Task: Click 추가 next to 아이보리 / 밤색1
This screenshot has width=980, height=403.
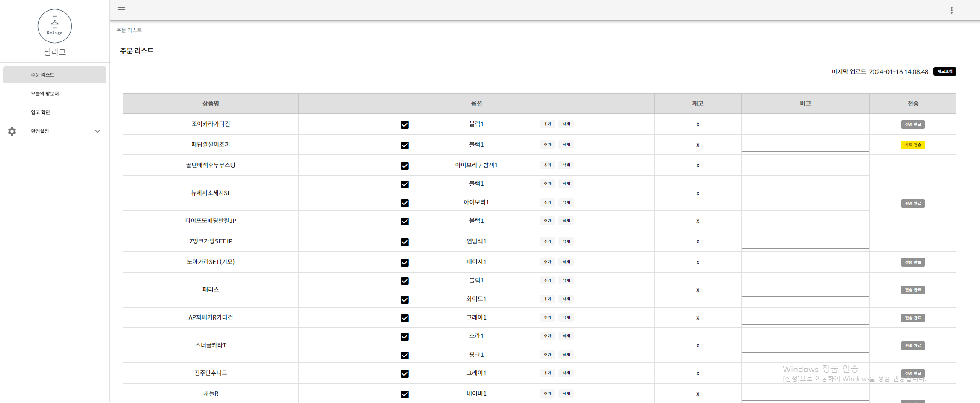Action: (x=547, y=165)
